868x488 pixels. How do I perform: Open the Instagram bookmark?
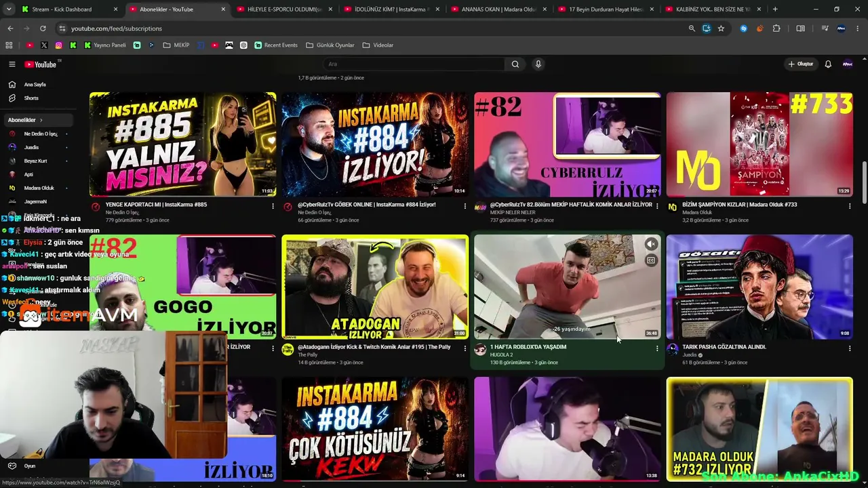point(59,45)
